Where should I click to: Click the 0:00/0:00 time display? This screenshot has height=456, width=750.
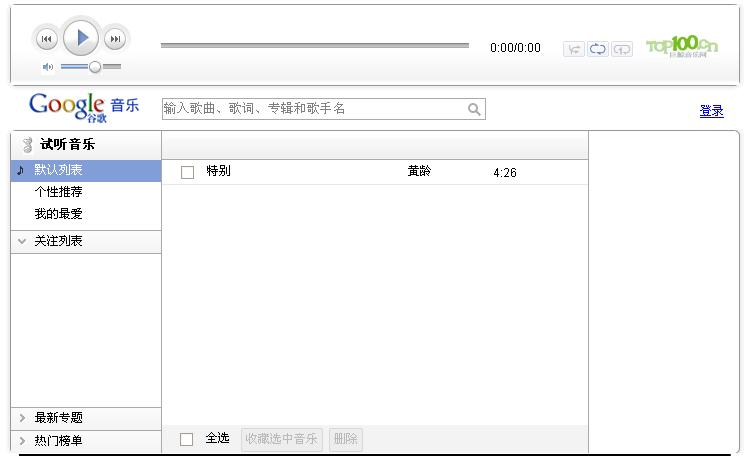[515, 48]
